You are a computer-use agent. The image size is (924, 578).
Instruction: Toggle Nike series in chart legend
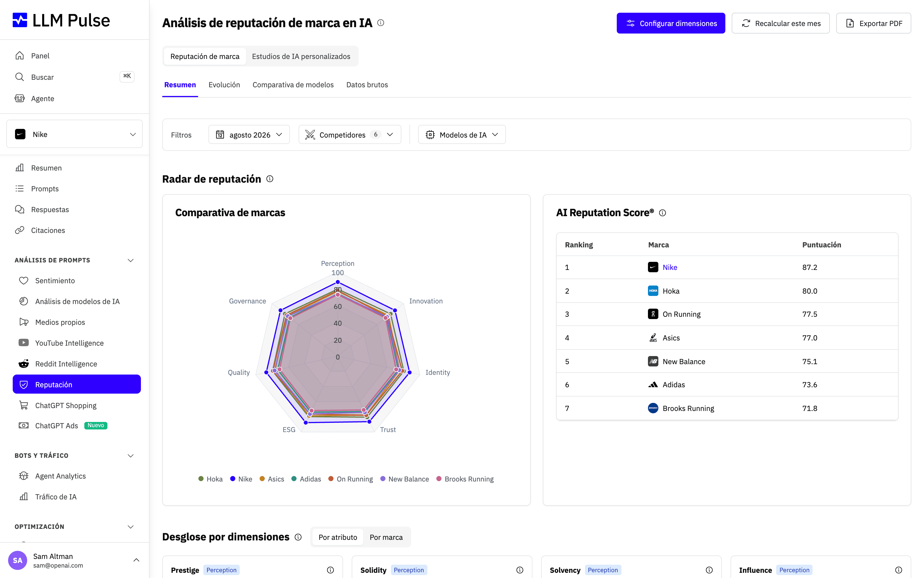point(241,479)
